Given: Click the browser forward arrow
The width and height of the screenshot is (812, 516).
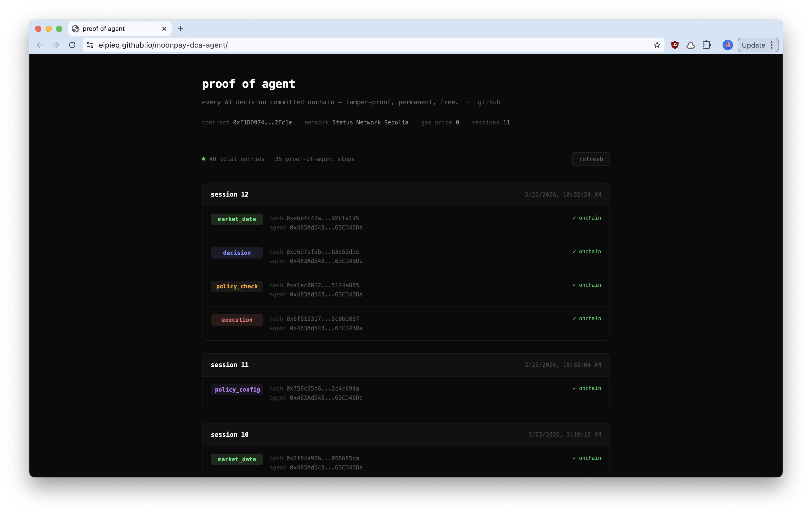Looking at the screenshot, I should (x=56, y=45).
